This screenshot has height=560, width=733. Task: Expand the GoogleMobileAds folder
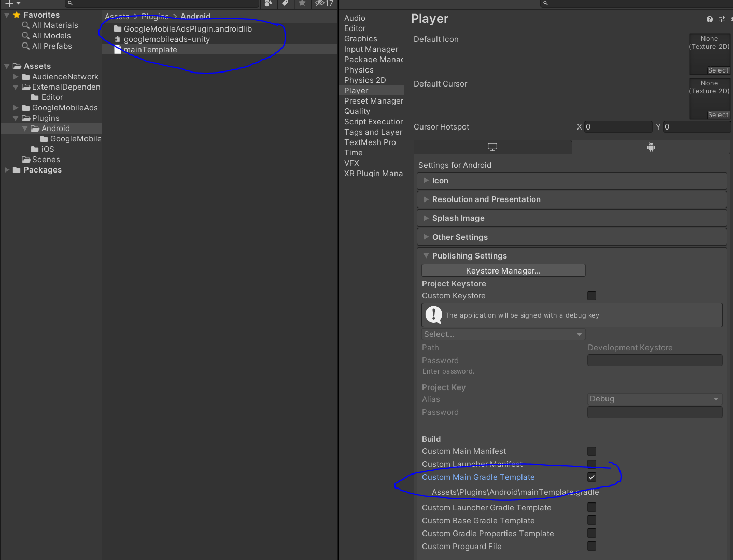click(16, 108)
